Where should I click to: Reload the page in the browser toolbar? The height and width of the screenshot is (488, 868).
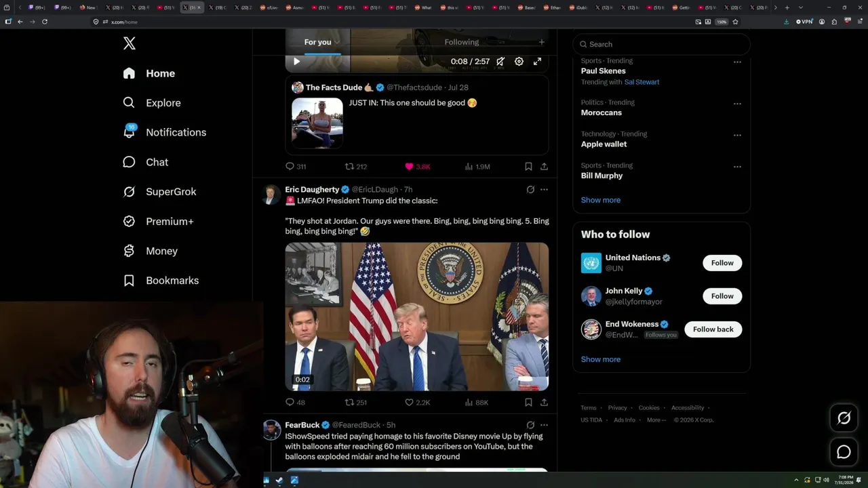tap(45, 22)
